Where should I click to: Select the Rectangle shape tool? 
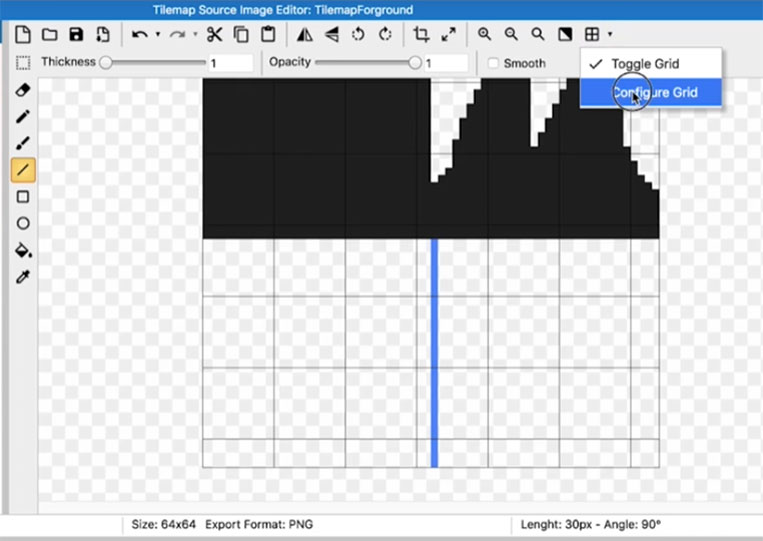coord(23,197)
